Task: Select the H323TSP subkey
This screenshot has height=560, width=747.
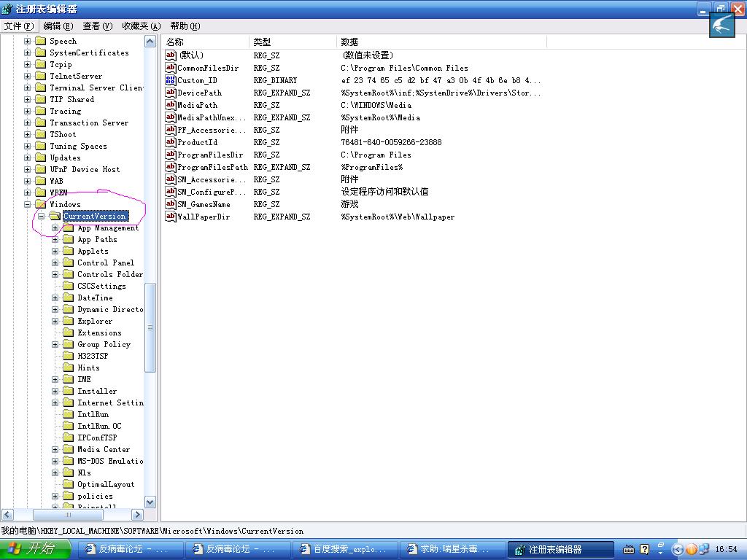Action: point(93,356)
